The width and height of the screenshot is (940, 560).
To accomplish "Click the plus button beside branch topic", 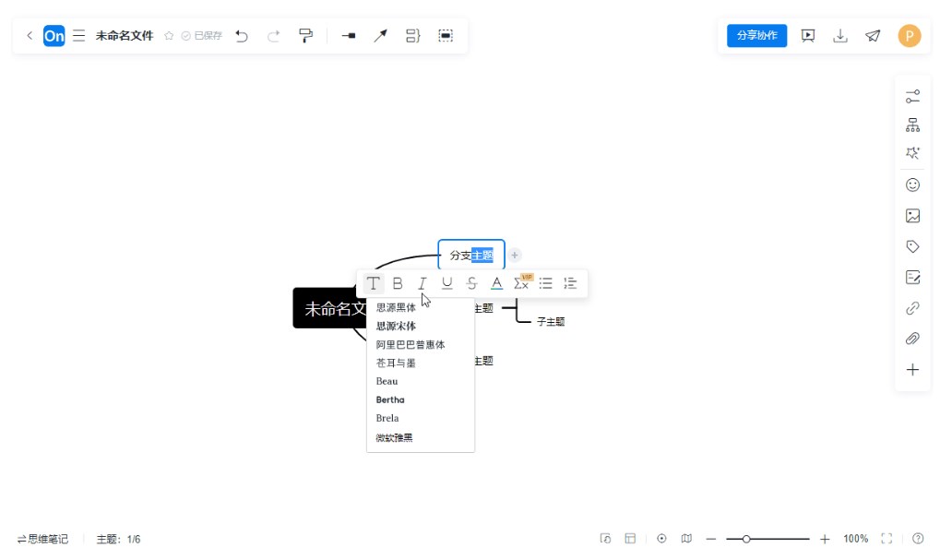I will (x=515, y=256).
